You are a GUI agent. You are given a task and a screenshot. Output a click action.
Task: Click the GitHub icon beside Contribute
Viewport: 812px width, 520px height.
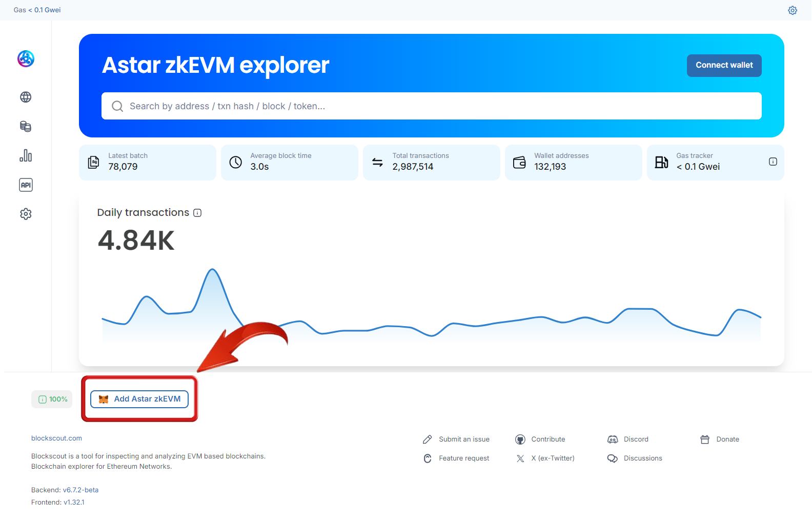[520, 439]
